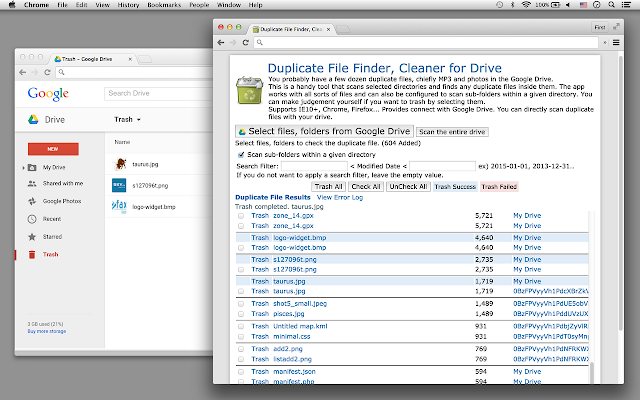The height and width of the screenshot is (400, 640).
Task: Open Spotlight search icon
Action: pos(611,5)
